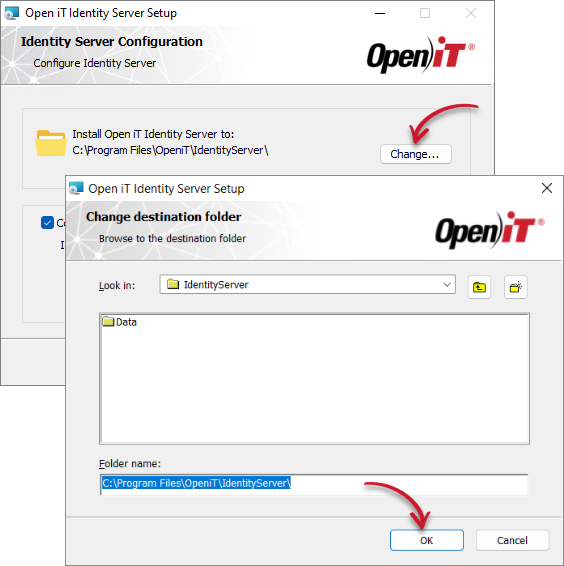
Task: Close the Change destination folder dialog
Action: (547, 188)
